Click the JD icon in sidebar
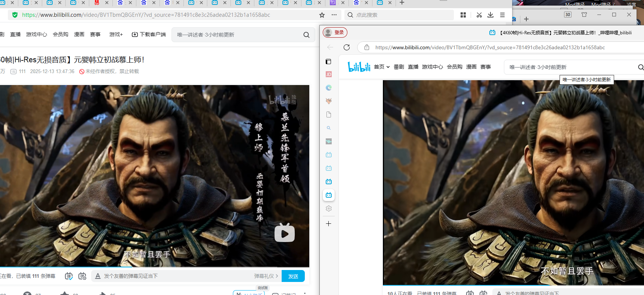The width and height of the screenshot is (644, 295). point(329,74)
